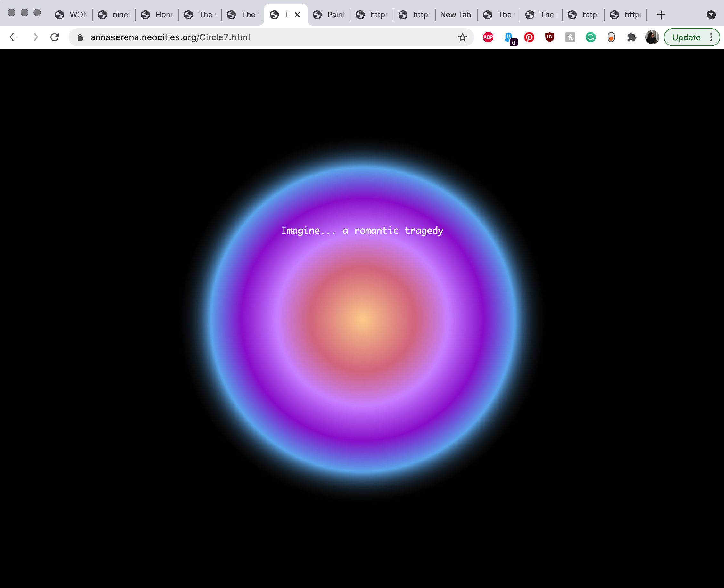Close the current Circle7 tab
The width and height of the screenshot is (724, 588).
[x=297, y=15]
